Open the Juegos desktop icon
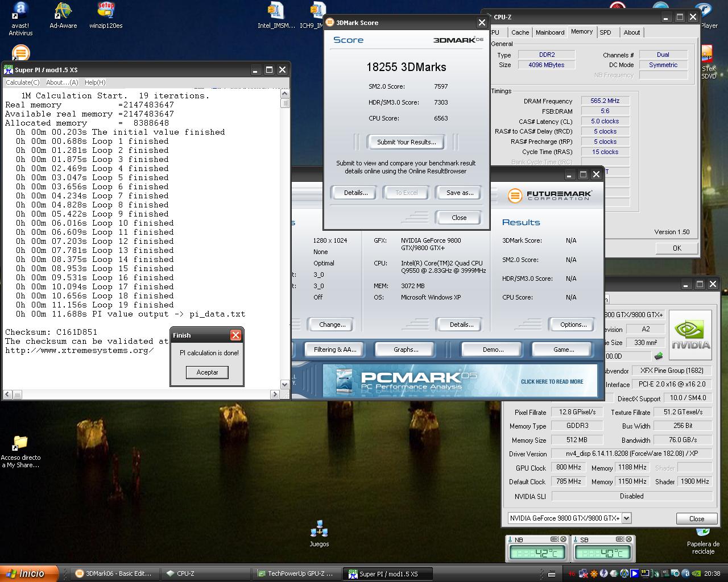 319,530
